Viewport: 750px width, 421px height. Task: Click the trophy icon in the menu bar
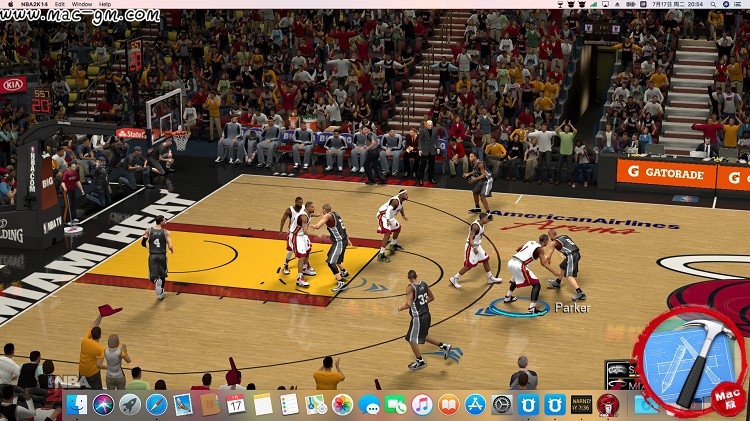coord(560,4)
